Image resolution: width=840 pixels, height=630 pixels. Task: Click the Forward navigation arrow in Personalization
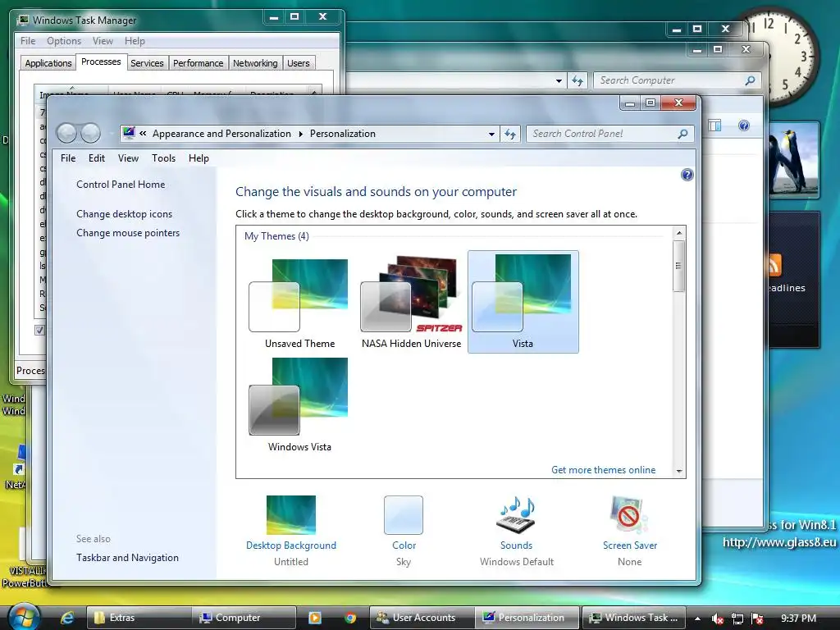coord(90,133)
